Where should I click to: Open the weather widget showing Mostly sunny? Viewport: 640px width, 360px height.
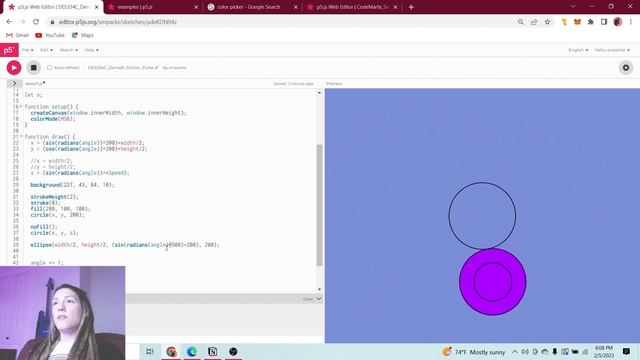pyautogui.click(x=474, y=352)
